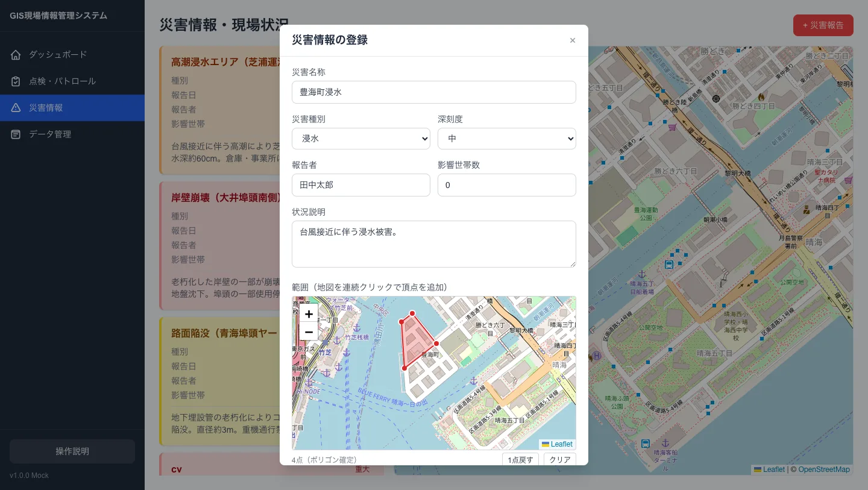The height and width of the screenshot is (490, 868).
Task: Click the bottom polygon vertex marker
Action: coord(404,368)
